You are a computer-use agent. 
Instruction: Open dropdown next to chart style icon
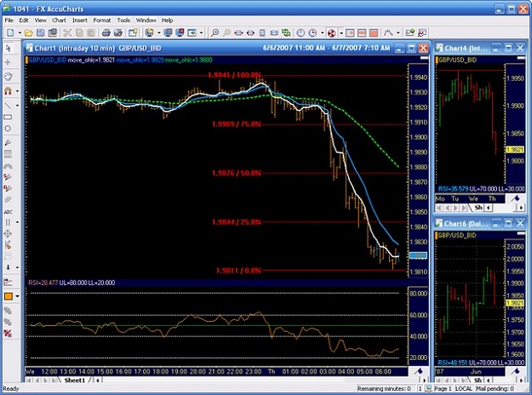pyautogui.click(x=398, y=33)
